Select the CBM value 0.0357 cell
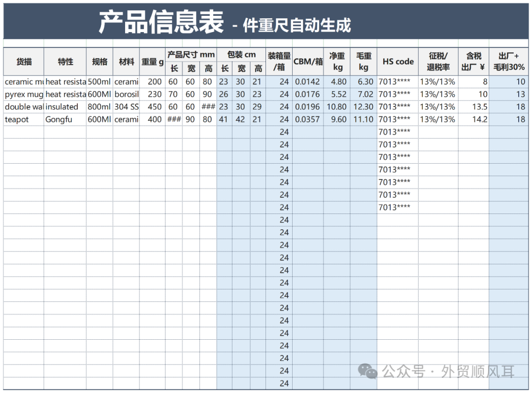 pyautogui.click(x=307, y=119)
